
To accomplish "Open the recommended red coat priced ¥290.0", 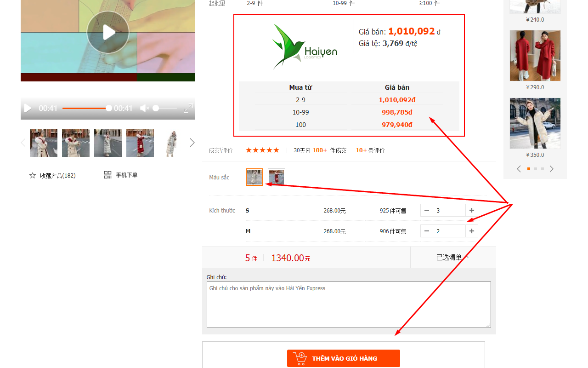I will click(x=535, y=56).
